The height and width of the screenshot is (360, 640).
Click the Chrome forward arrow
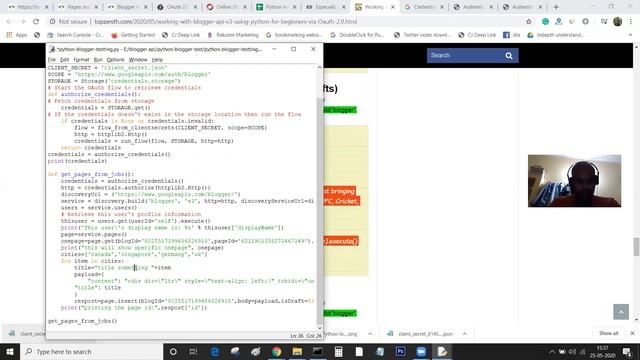22,22
